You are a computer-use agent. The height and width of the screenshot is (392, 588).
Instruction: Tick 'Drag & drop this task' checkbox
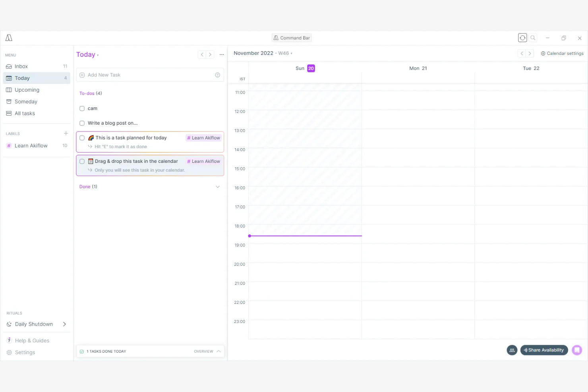[82, 161]
